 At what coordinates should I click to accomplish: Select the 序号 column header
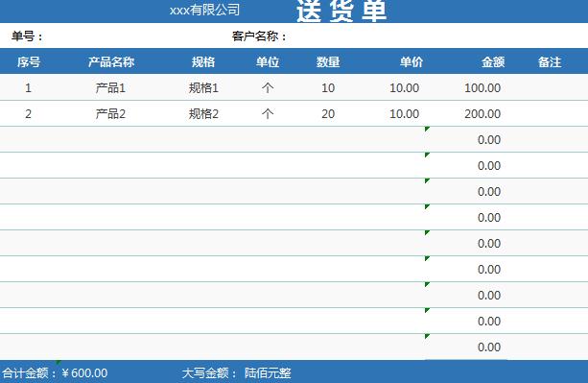pyautogui.click(x=29, y=61)
